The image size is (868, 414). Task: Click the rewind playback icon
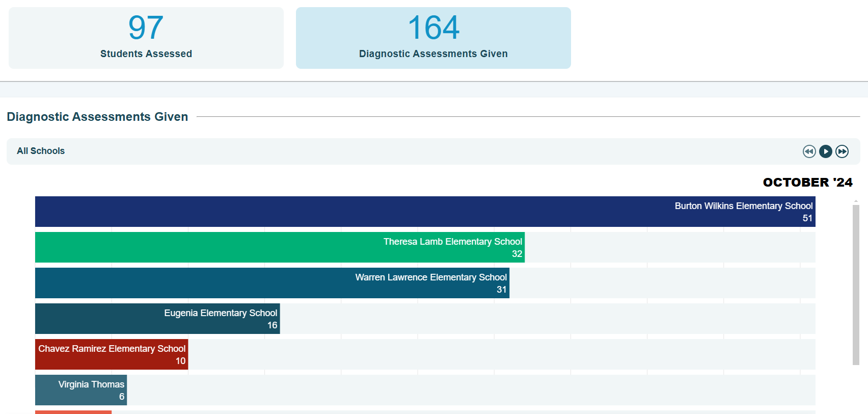tap(809, 151)
